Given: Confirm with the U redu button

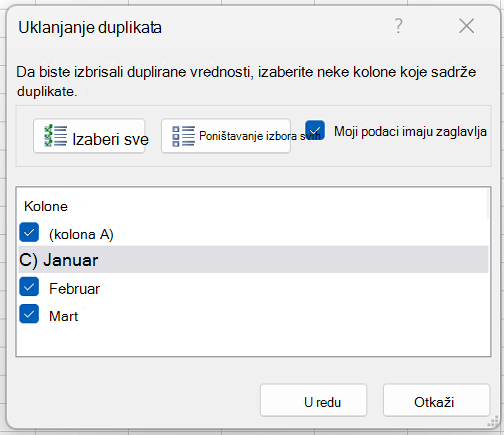Looking at the screenshot, I should pos(313,400).
